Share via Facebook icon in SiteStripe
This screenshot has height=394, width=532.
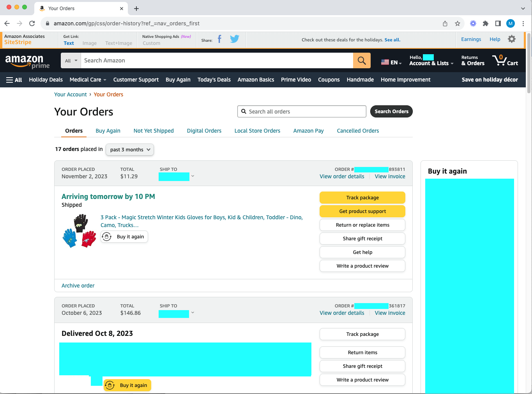pos(220,39)
